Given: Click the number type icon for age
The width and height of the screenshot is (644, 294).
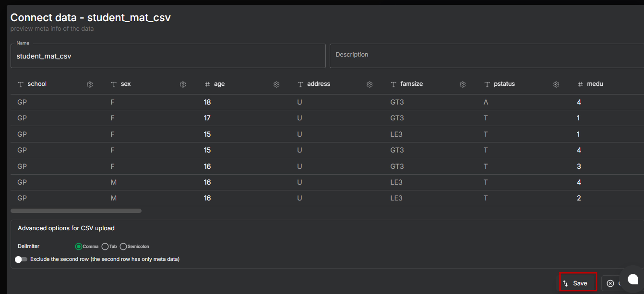Looking at the screenshot, I should click(x=207, y=84).
